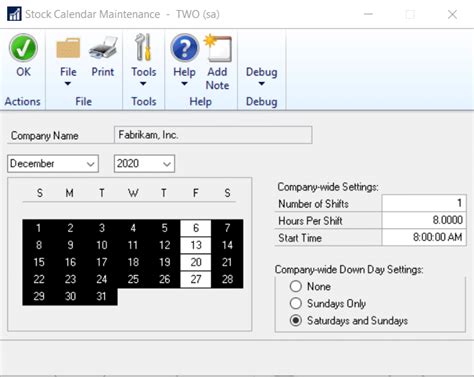
Task: Click the Start Time field
Action: tap(424, 237)
